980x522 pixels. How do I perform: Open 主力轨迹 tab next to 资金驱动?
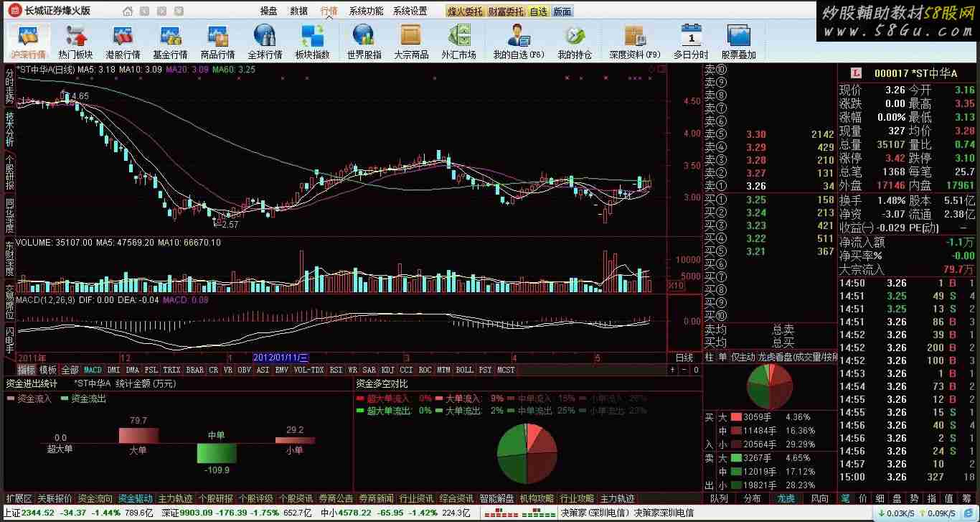pos(176,498)
